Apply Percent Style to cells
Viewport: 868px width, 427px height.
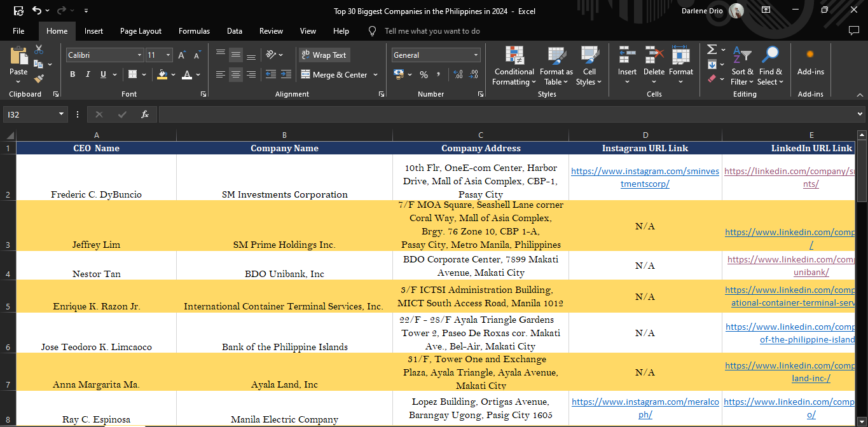coord(424,74)
